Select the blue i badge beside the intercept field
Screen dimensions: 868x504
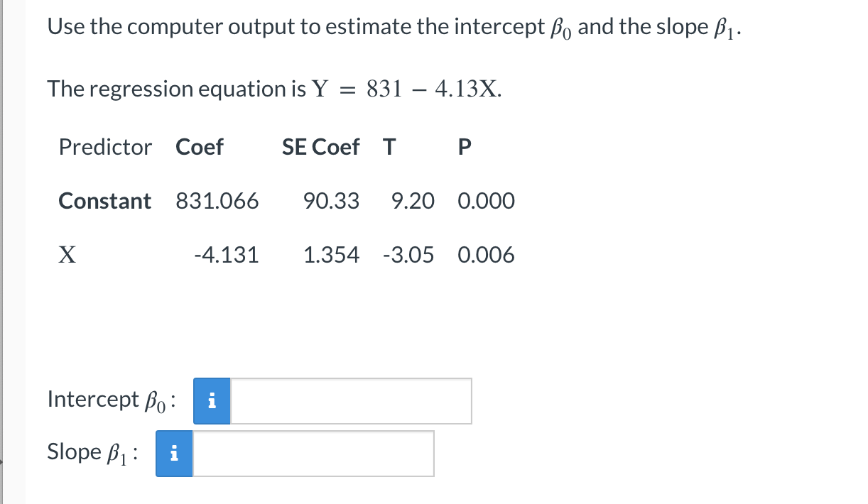tap(211, 401)
